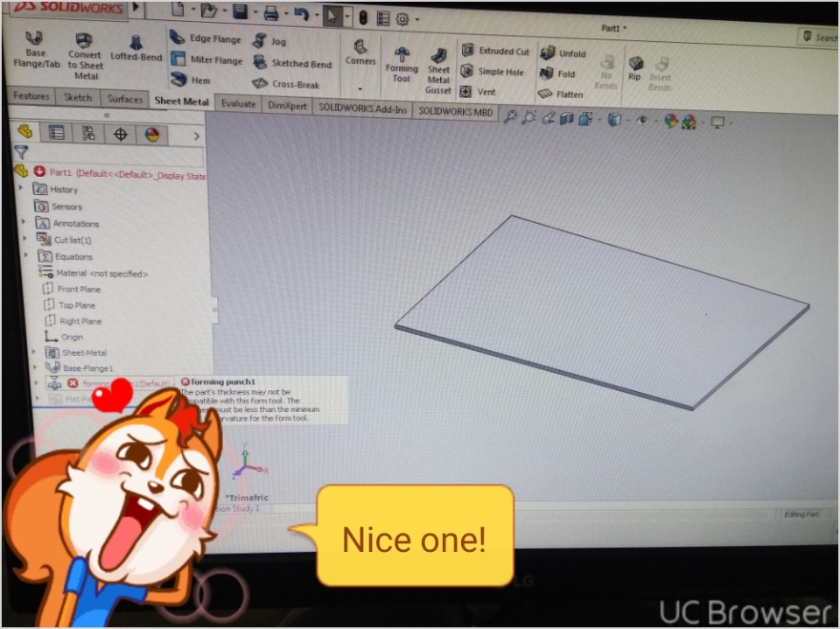840x629 pixels.
Task: Switch to the DimXpert tab
Action: pyautogui.click(x=287, y=105)
